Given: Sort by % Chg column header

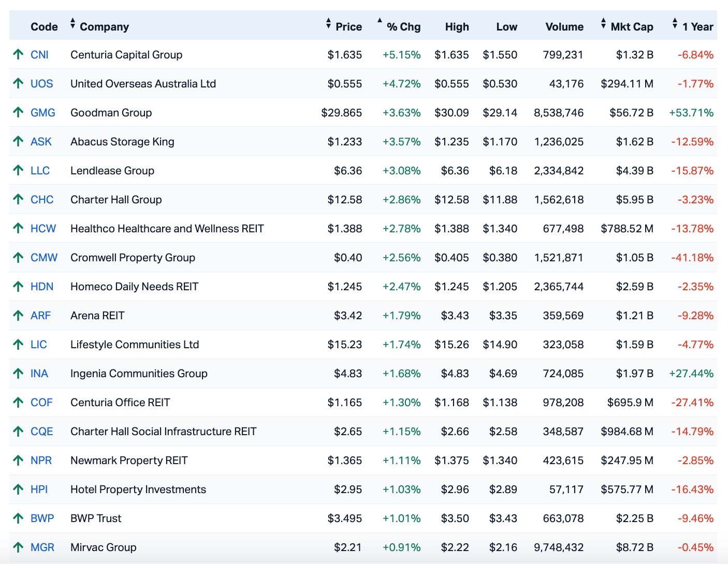Looking at the screenshot, I should tap(399, 26).
